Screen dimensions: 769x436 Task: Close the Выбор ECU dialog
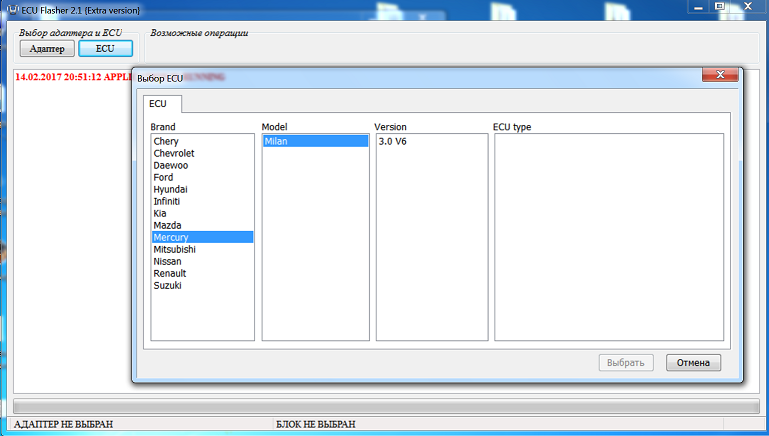pos(720,75)
